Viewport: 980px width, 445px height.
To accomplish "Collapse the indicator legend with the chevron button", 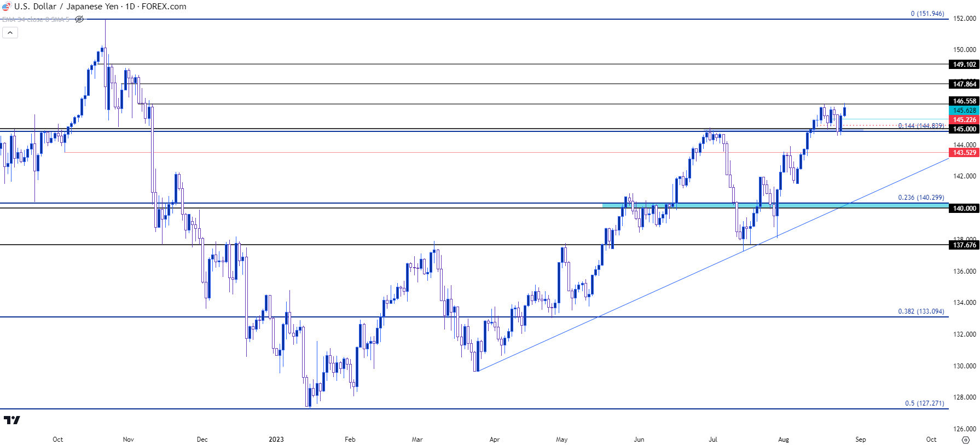I will point(10,33).
